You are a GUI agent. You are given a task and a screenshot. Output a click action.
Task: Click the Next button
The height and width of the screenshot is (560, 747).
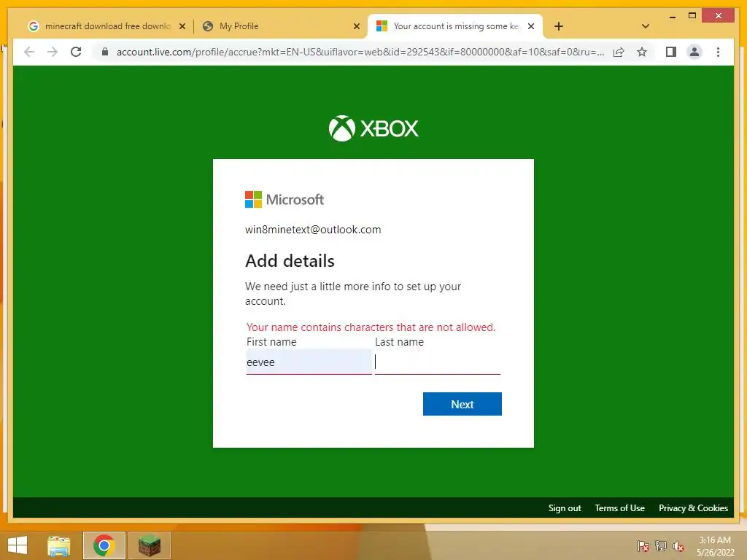point(462,404)
